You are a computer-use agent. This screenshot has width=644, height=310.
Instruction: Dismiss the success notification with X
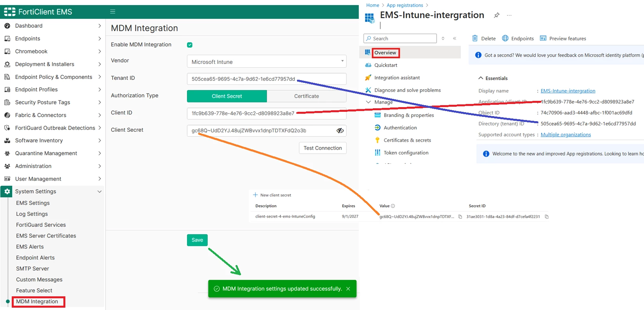(x=348, y=289)
